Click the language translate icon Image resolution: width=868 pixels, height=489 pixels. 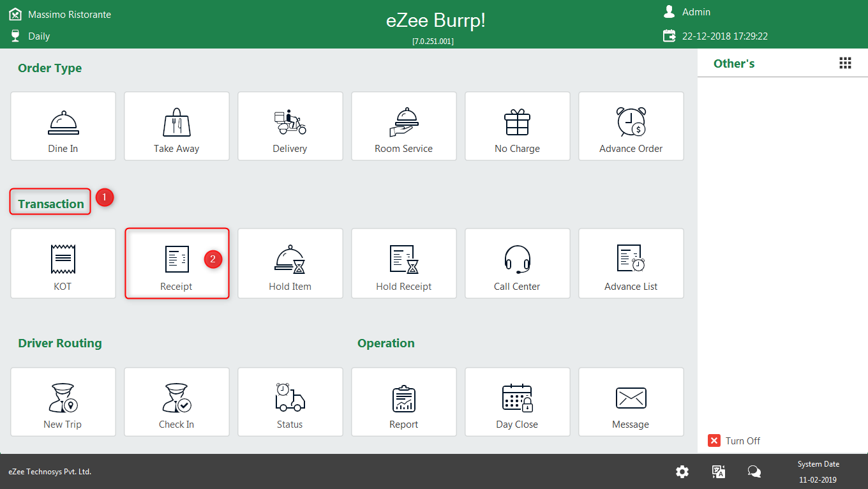click(719, 472)
